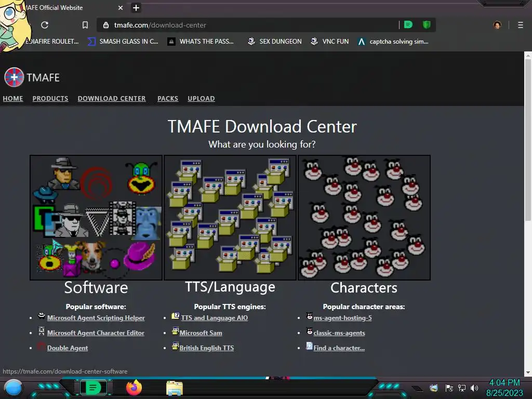This screenshot has width=532, height=399.
Task: Open File Explorer from the taskbar
Action: coord(175,388)
